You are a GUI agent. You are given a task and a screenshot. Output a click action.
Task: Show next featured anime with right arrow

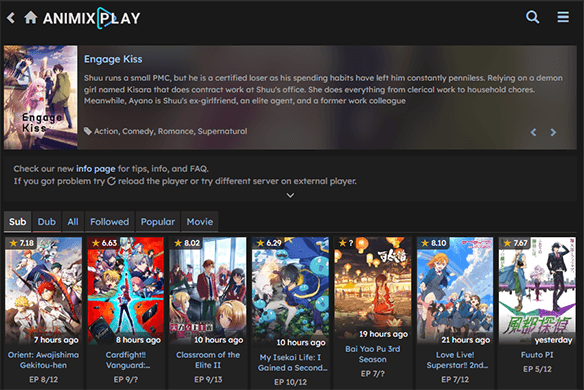(553, 132)
